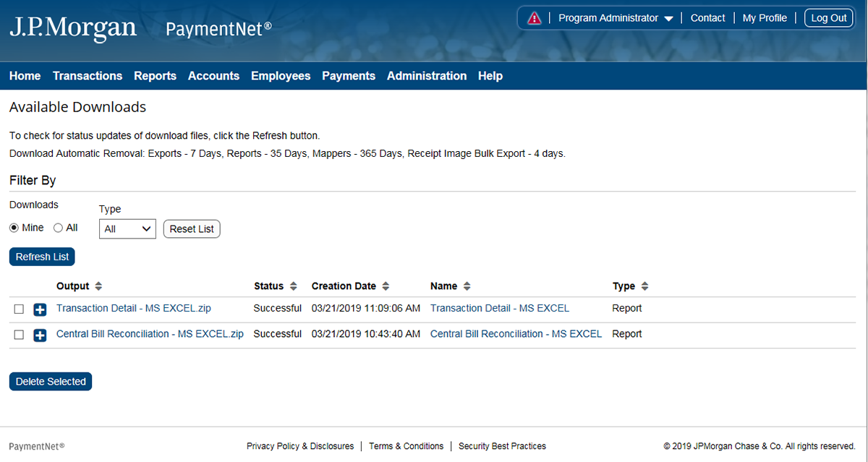The width and height of the screenshot is (868, 462).
Task: Expand the Transaction Detail row plus icon
Action: pos(40,309)
